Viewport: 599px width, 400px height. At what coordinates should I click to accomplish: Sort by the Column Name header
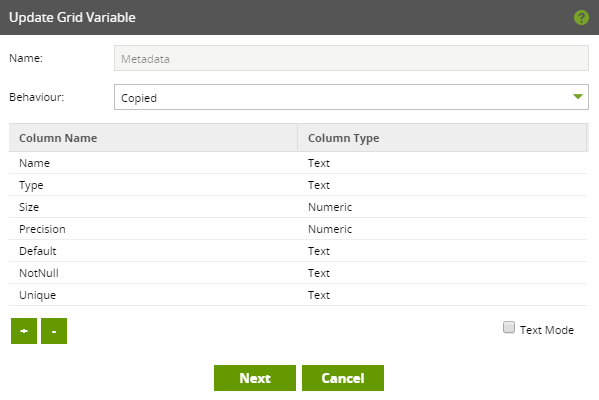[153, 138]
